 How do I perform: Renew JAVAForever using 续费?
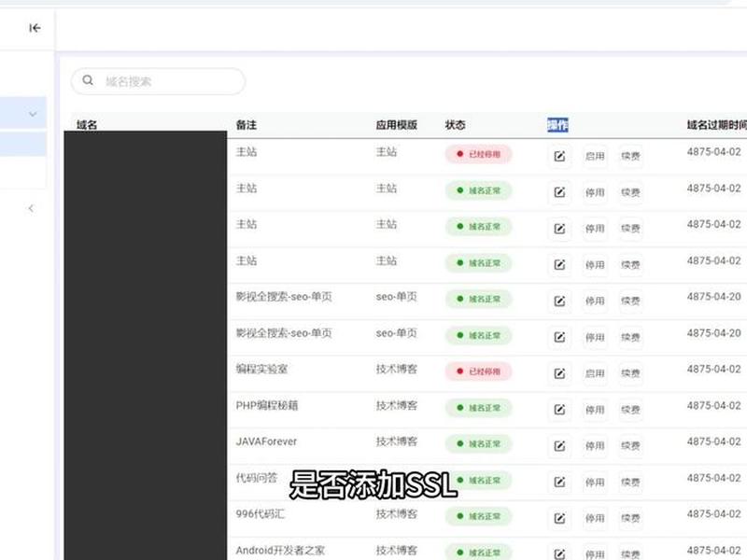point(630,446)
